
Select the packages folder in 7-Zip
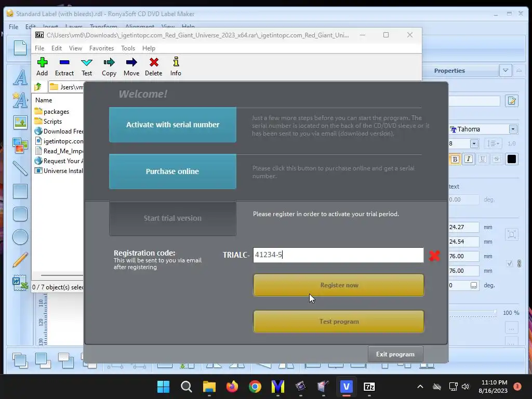(52, 112)
